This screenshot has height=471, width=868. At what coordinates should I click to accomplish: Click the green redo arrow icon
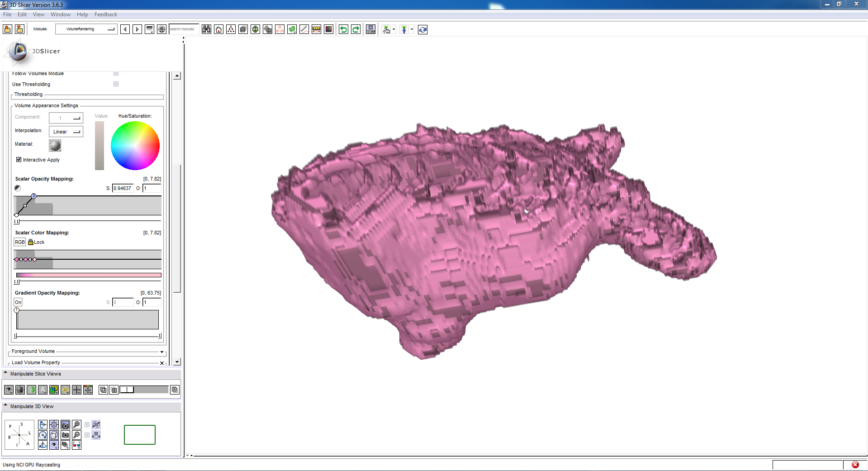pyautogui.click(x=356, y=29)
